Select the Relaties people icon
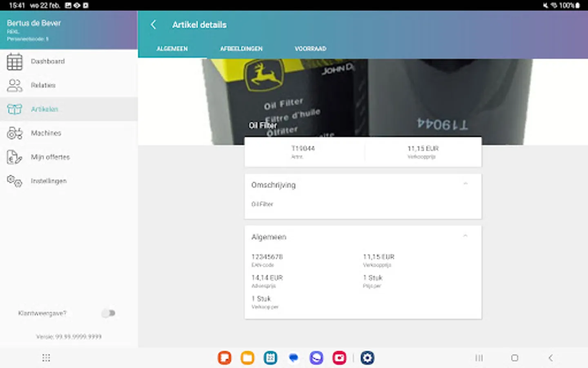This screenshot has height=368, width=588. [x=15, y=85]
